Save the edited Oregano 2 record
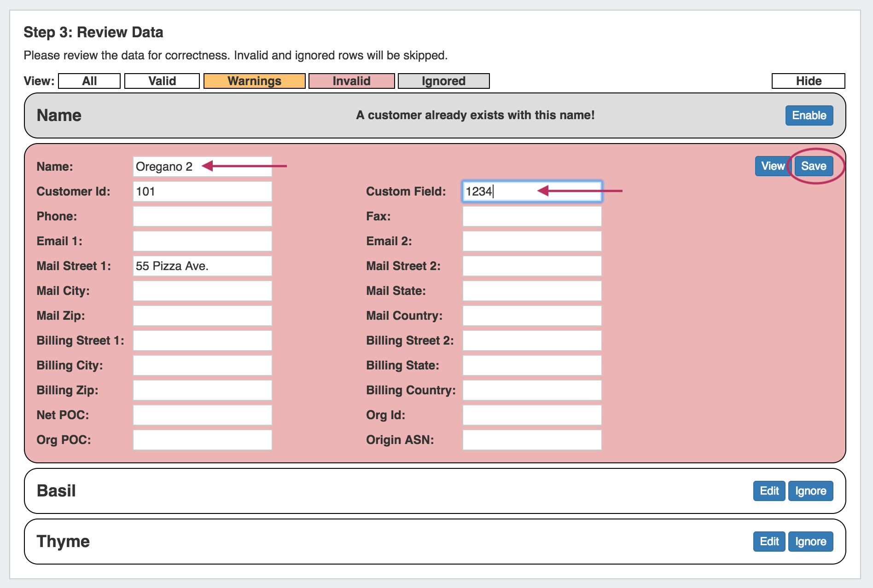 814,166
